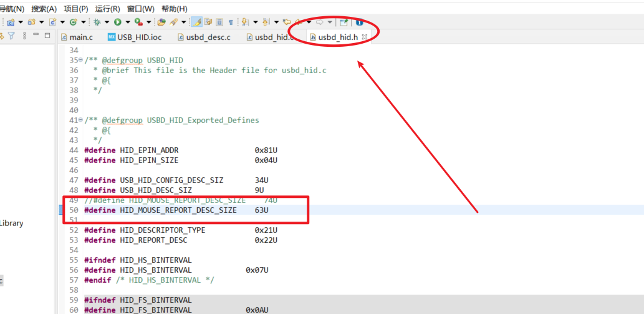644x314 pixels.
Task: Open the 项目(P) menu
Action: (76, 9)
